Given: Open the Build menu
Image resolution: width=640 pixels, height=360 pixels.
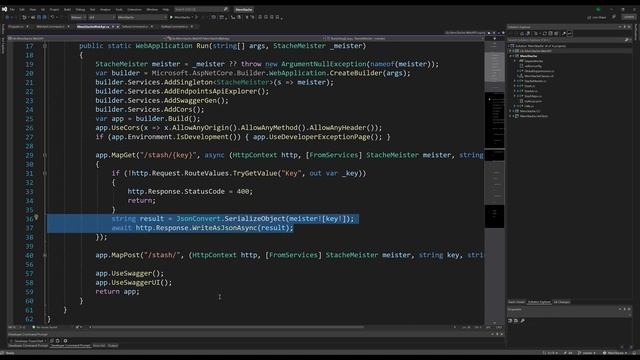Looking at the screenshot, I should 67,9.
